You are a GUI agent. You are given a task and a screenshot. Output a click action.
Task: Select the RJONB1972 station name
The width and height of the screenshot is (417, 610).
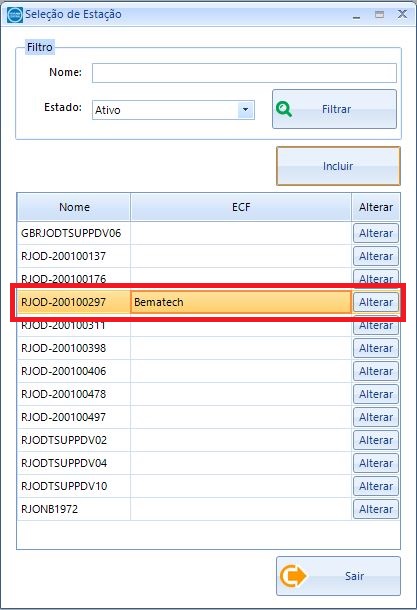[x=49, y=508]
